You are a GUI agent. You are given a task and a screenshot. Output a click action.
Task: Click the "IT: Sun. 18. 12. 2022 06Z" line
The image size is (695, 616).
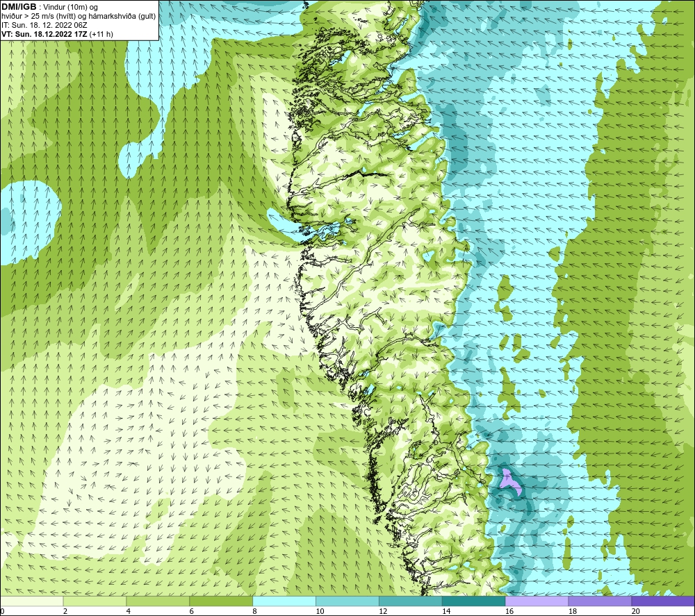coord(44,25)
